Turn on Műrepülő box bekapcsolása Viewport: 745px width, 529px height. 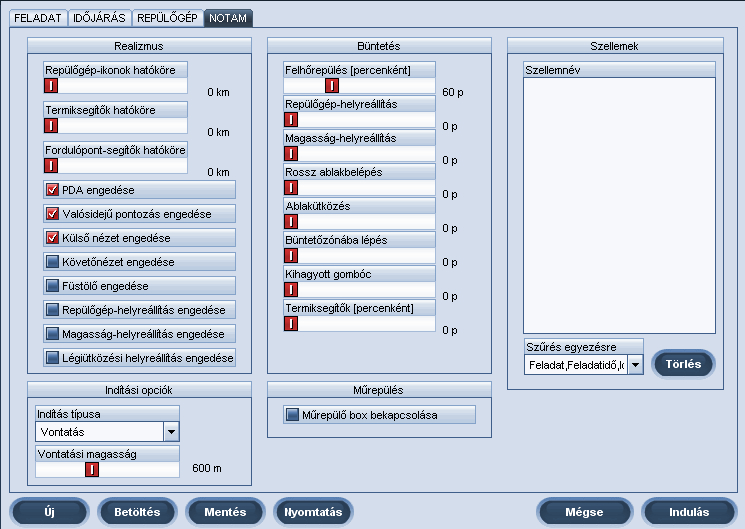click(293, 415)
